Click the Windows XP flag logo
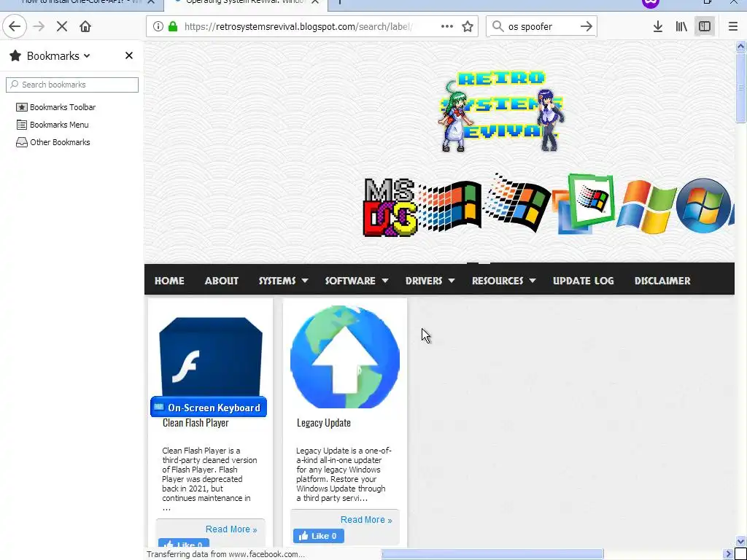The width and height of the screenshot is (747, 560). pos(646,206)
